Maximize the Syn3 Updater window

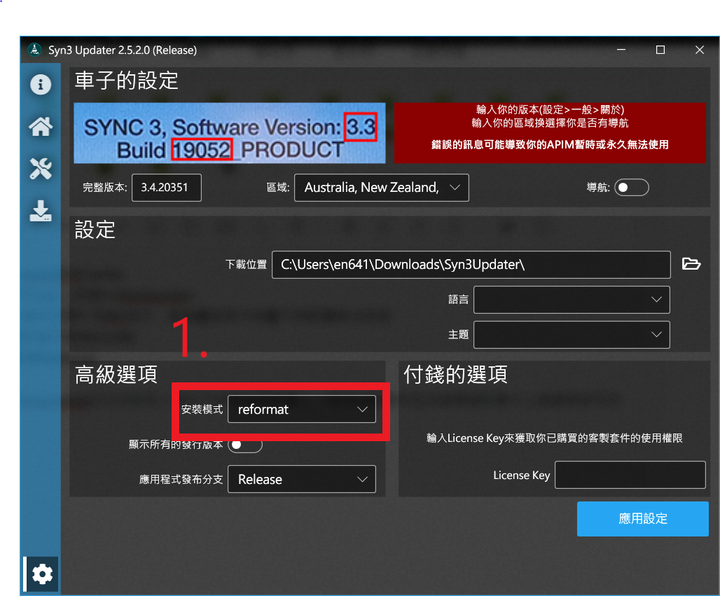pos(660,50)
